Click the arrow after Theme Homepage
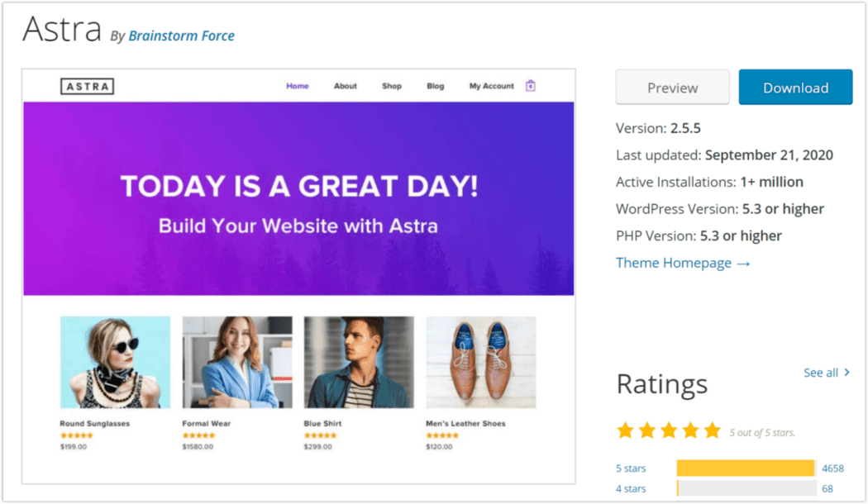The image size is (868, 504). (745, 263)
